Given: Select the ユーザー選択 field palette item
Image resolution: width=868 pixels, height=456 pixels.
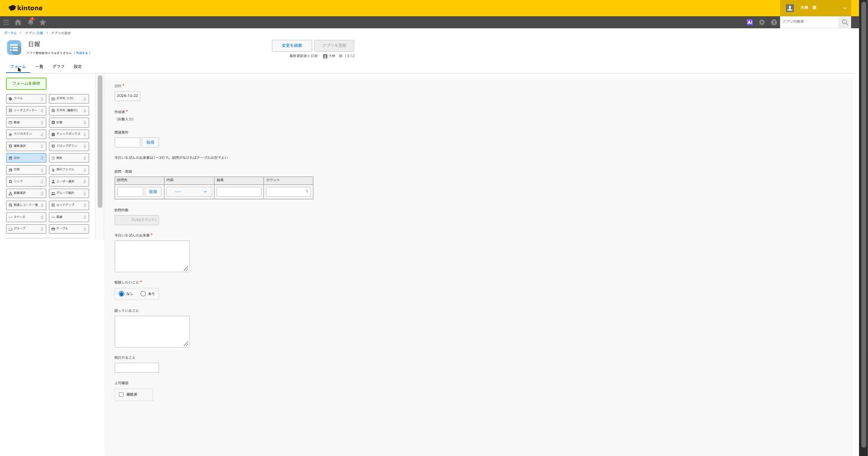Looking at the screenshot, I should point(69,181).
